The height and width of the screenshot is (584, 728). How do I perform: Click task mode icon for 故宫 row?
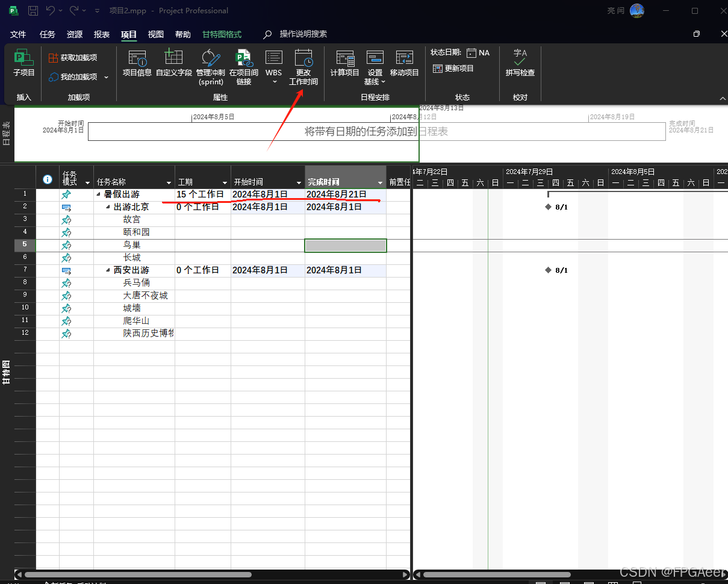(66, 220)
